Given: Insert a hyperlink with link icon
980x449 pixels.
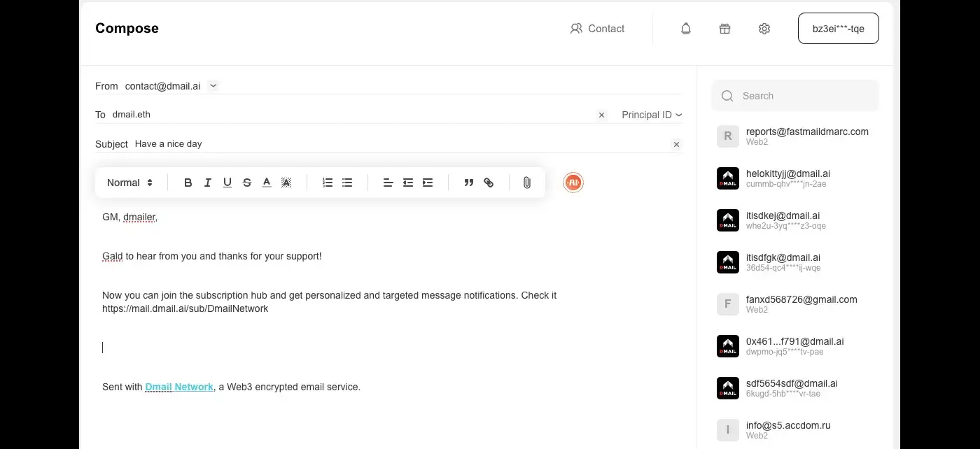Looking at the screenshot, I should pyautogui.click(x=489, y=183).
